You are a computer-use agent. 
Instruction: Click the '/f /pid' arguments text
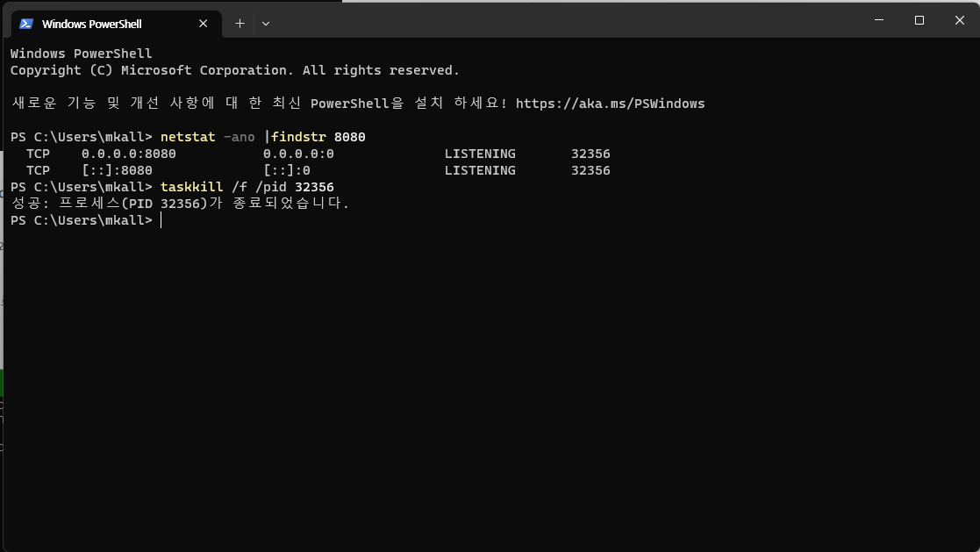[x=259, y=187]
